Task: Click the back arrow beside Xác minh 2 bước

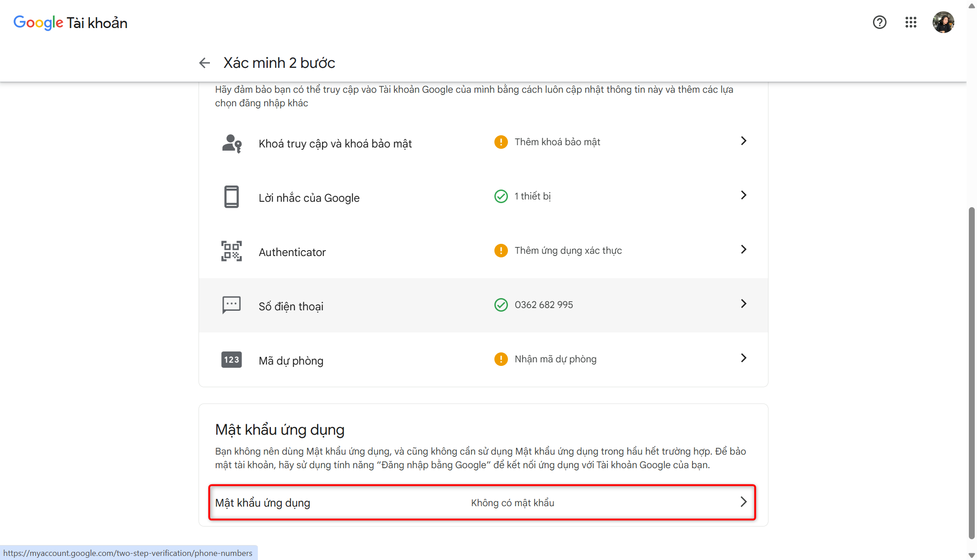Action: [x=204, y=63]
